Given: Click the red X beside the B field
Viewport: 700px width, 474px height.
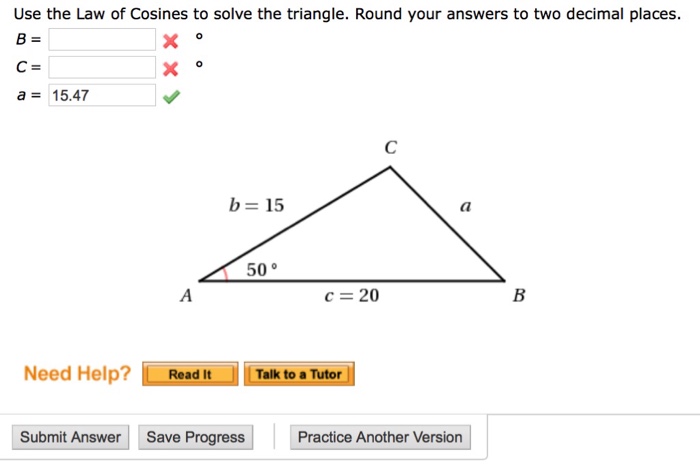Looking at the screenshot, I should (x=170, y=41).
